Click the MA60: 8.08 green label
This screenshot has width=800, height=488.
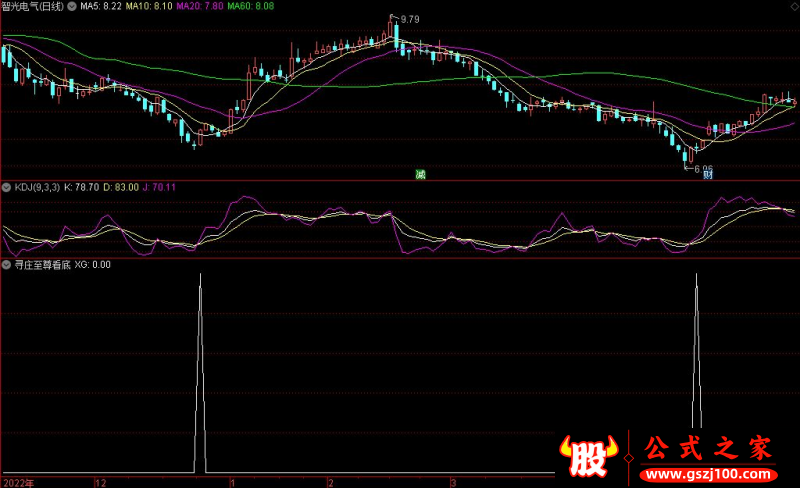[x=251, y=6]
